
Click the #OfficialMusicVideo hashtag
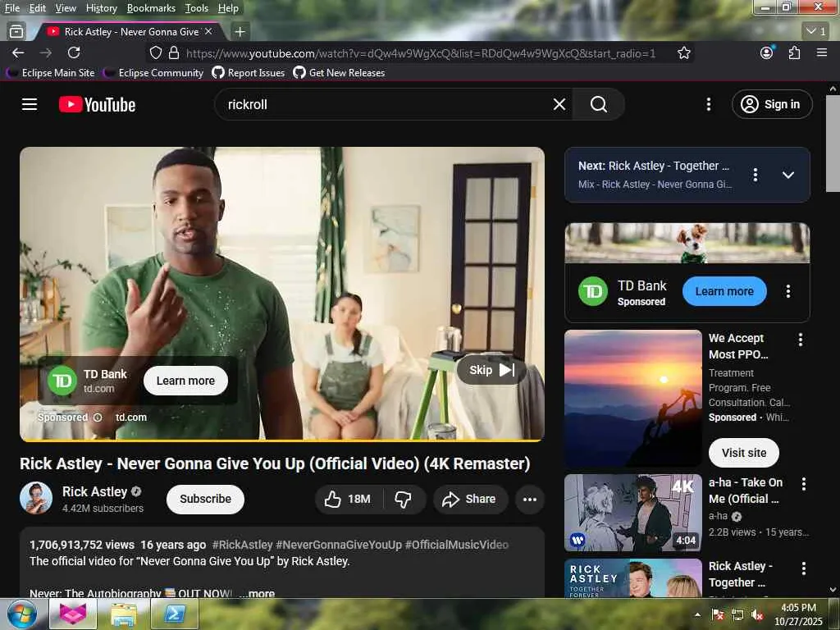(456, 545)
